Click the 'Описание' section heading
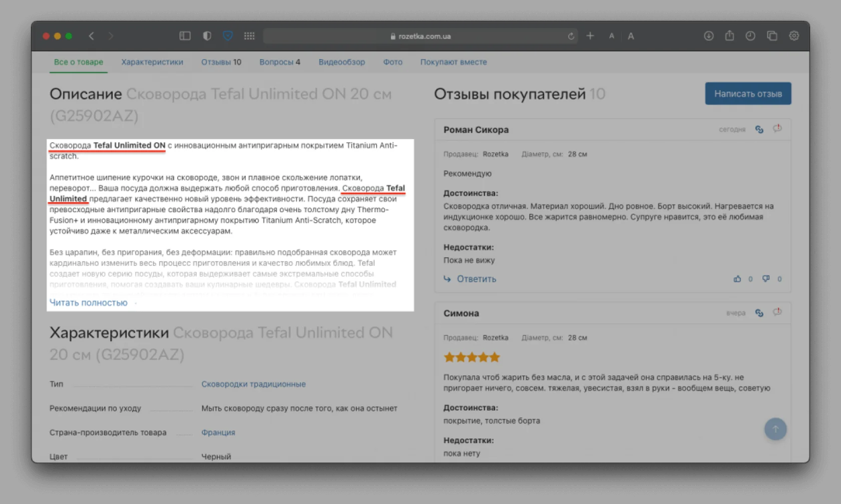The width and height of the screenshot is (841, 504). [x=86, y=94]
